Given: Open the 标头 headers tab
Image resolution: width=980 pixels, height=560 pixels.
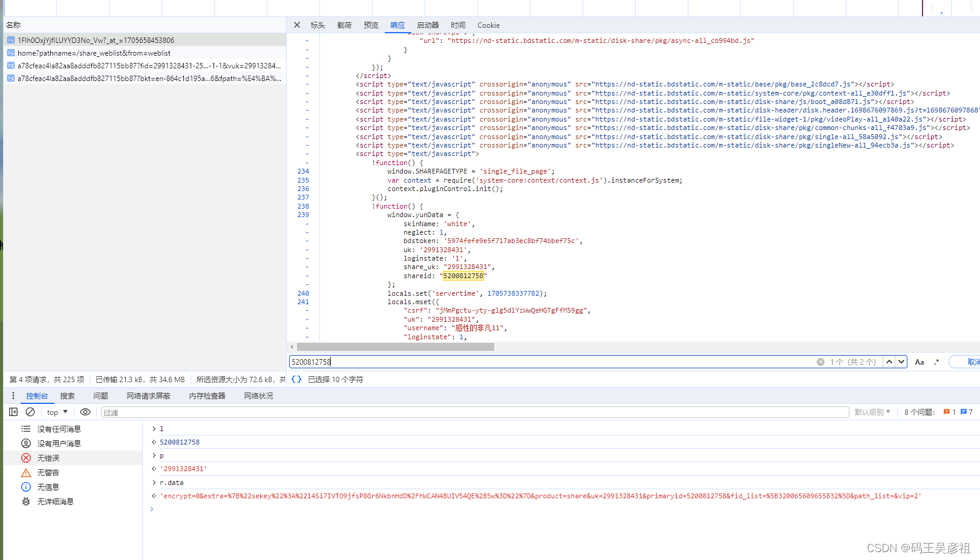Looking at the screenshot, I should pyautogui.click(x=318, y=25).
